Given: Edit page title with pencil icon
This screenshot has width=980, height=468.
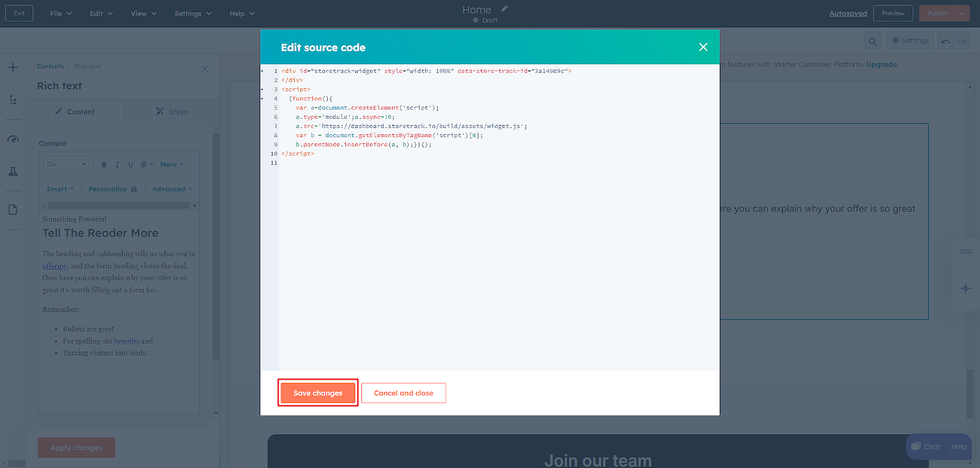Looking at the screenshot, I should click(x=505, y=9).
